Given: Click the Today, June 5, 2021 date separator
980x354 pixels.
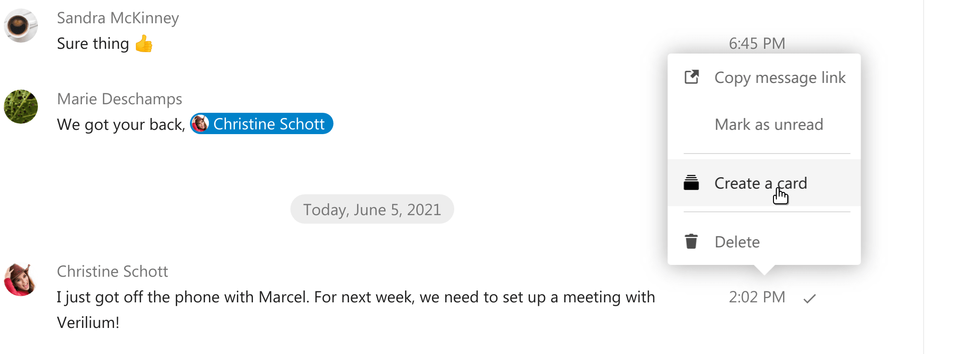Looking at the screenshot, I should (x=372, y=209).
